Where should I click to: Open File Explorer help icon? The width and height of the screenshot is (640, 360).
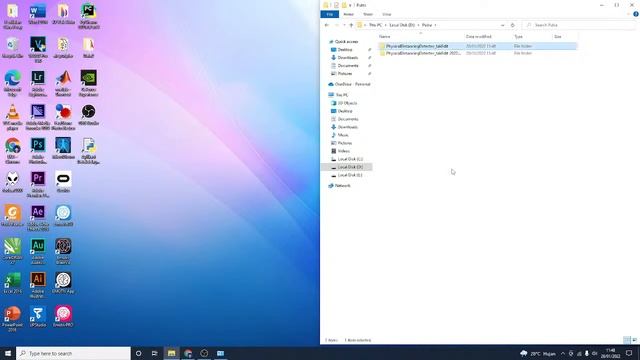coord(636,14)
